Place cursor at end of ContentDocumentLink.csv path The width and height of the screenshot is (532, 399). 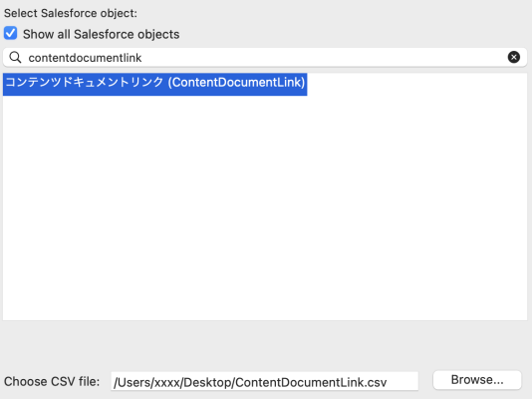[x=388, y=382]
